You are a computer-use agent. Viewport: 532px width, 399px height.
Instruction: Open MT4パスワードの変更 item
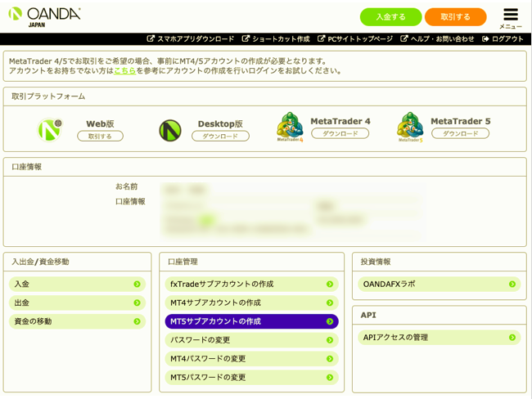click(252, 359)
